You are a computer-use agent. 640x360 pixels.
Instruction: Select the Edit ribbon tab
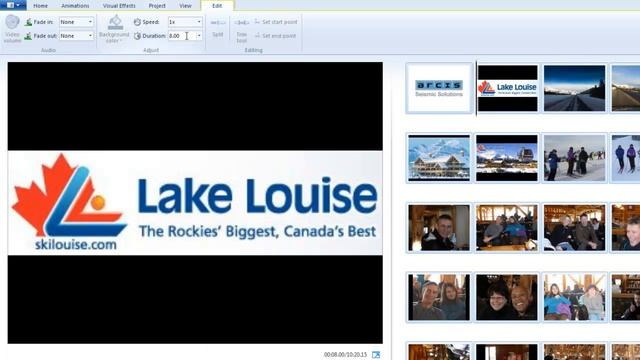[x=217, y=6]
